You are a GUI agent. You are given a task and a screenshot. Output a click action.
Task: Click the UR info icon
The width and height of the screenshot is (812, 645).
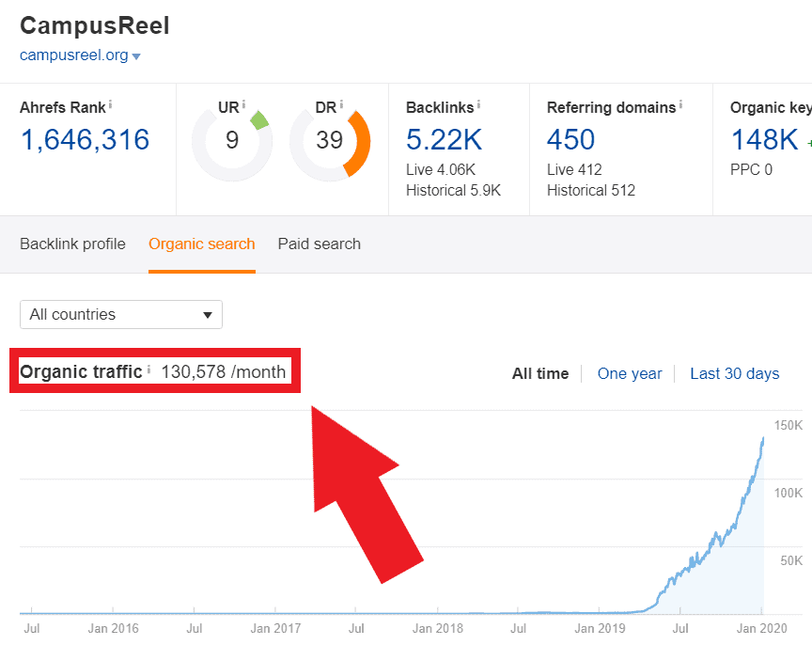point(243,104)
